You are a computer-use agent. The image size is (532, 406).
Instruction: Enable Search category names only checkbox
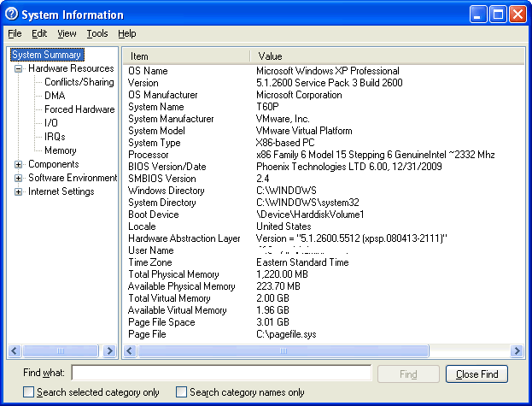[x=181, y=392]
